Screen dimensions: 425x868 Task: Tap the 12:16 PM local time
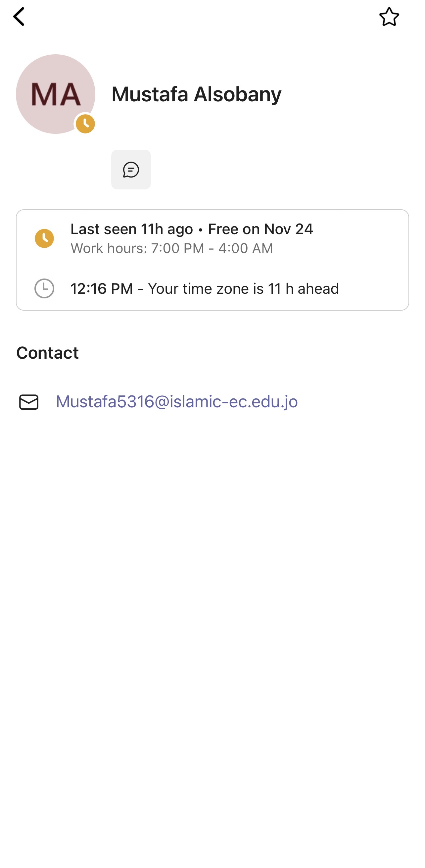(101, 289)
